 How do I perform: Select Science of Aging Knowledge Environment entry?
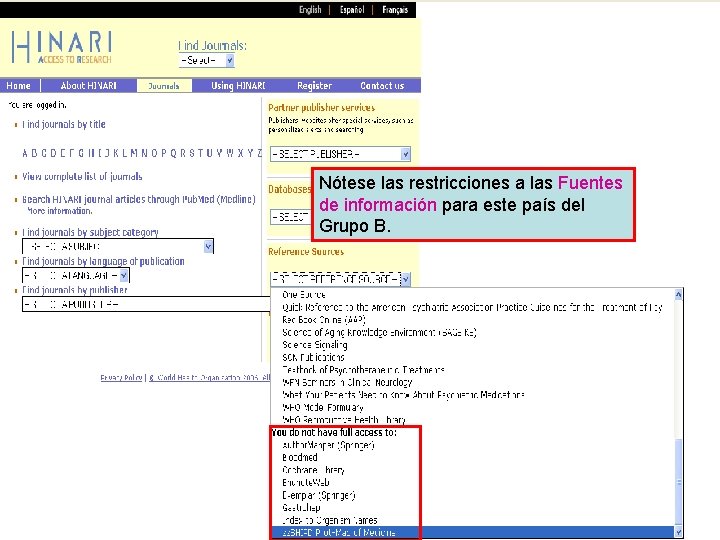pos(379,332)
